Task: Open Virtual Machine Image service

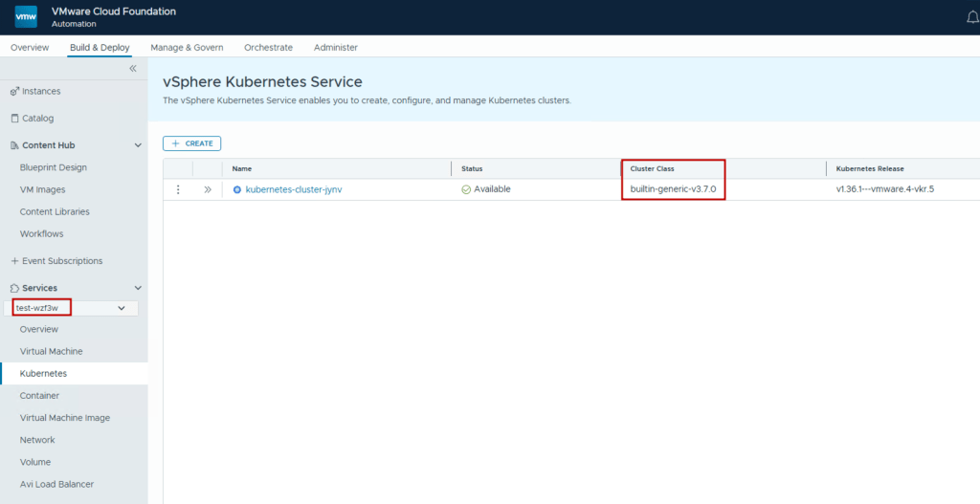Action: (65, 418)
